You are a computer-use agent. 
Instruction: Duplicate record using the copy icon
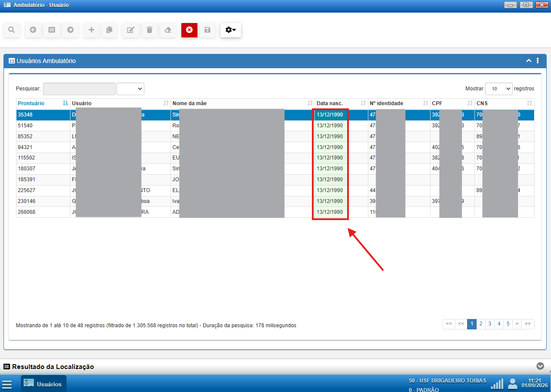110,30
